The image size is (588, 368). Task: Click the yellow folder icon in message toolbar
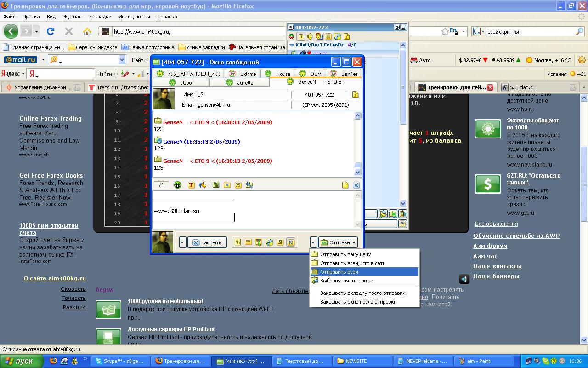pyautogui.click(x=227, y=185)
